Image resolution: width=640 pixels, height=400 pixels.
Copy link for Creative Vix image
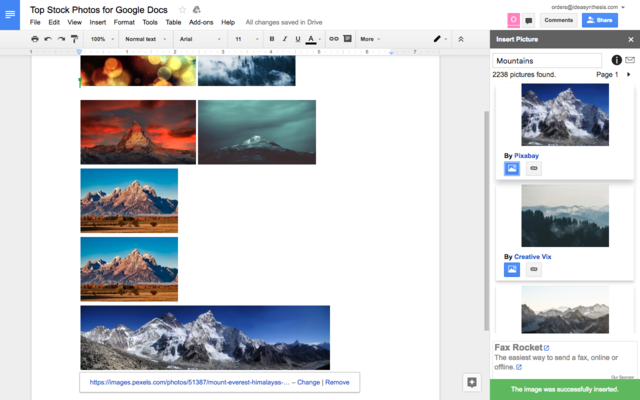534,269
